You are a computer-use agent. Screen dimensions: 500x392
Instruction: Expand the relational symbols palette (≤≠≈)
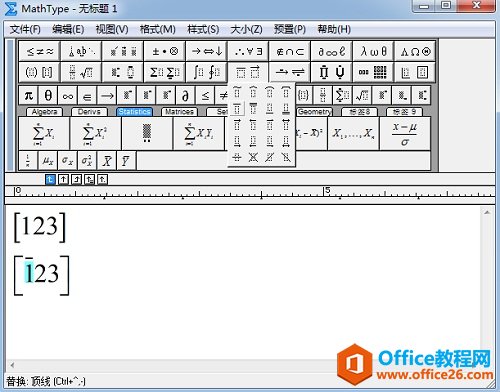coord(40,51)
